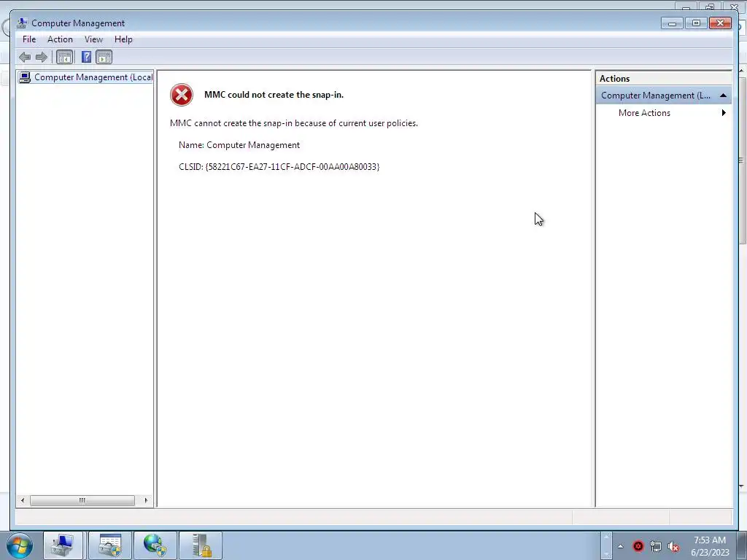Collapse the Computer Management actions section
747x560 pixels.
click(723, 96)
